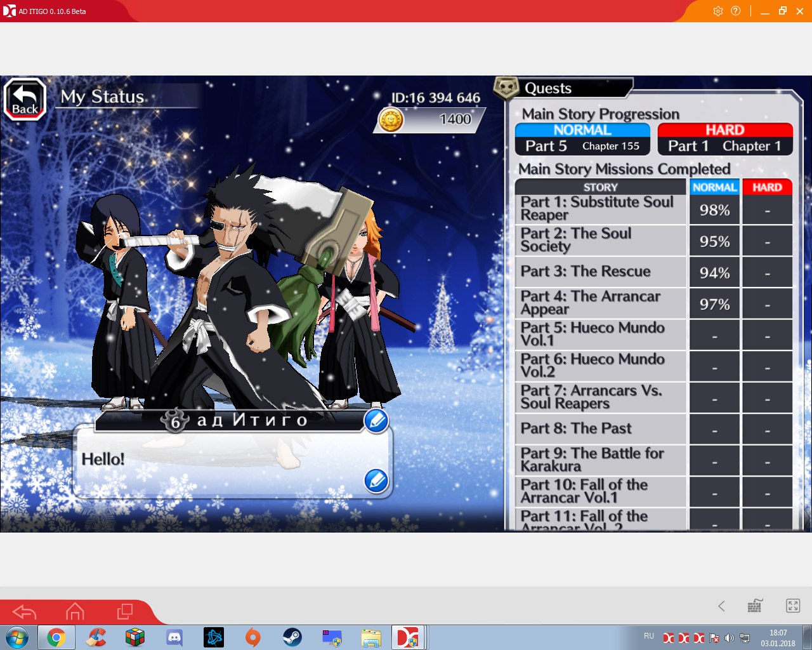
Task: Open Discord from the taskbar
Action: (174, 637)
